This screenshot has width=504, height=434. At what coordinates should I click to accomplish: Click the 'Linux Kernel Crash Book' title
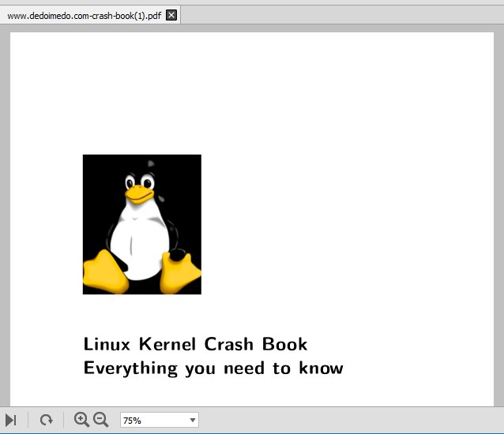click(x=195, y=344)
